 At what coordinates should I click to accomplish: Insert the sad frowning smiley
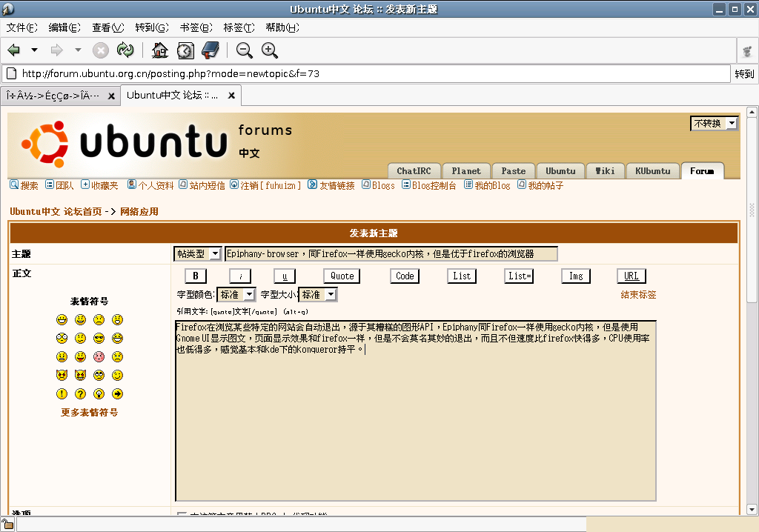[99, 319]
